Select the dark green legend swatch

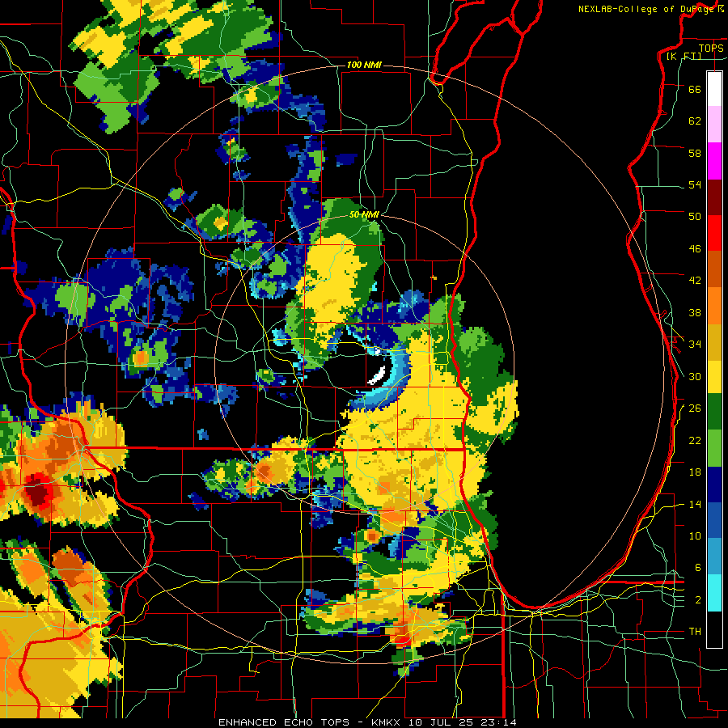click(714, 412)
